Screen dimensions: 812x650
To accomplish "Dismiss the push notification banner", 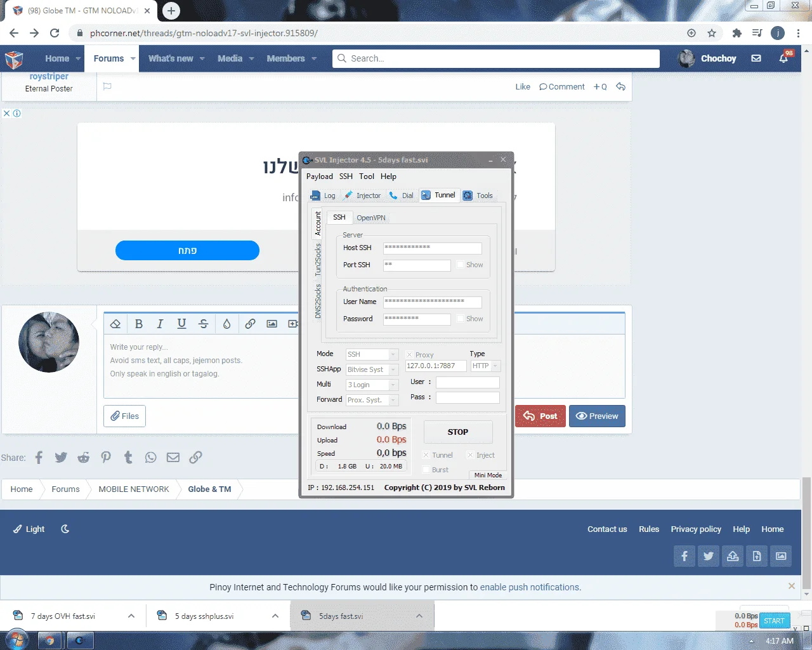I will 792,586.
